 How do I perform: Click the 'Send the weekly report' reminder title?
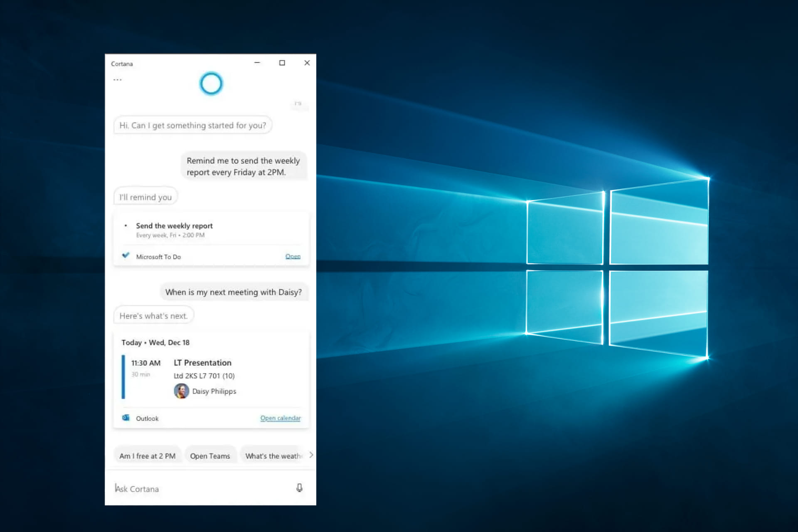pyautogui.click(x=175, y=226)
